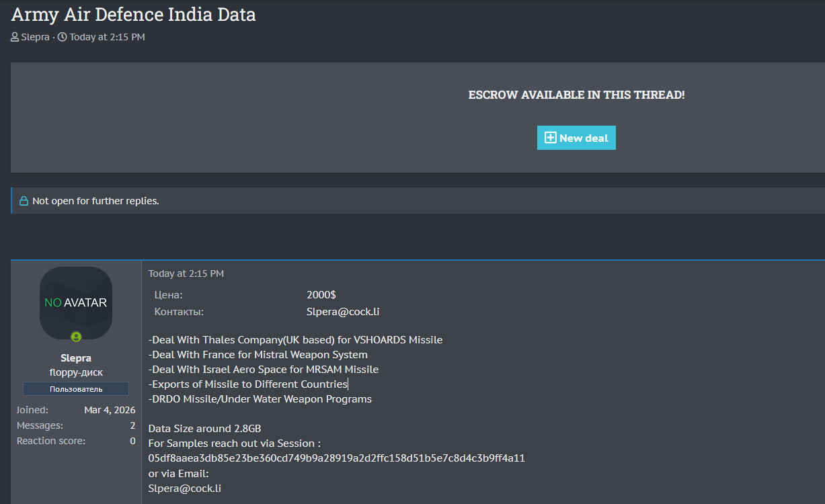Screen dimensions: 825x504
Task: Click the Reaction score value 0
Action: pyautogui.click(x=132, y=441)
